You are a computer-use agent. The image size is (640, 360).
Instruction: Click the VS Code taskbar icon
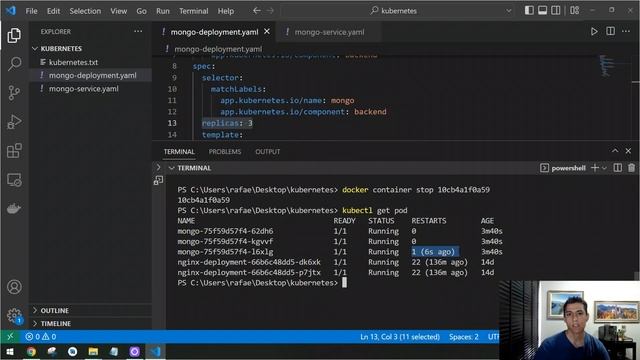[x=155, y=351]
